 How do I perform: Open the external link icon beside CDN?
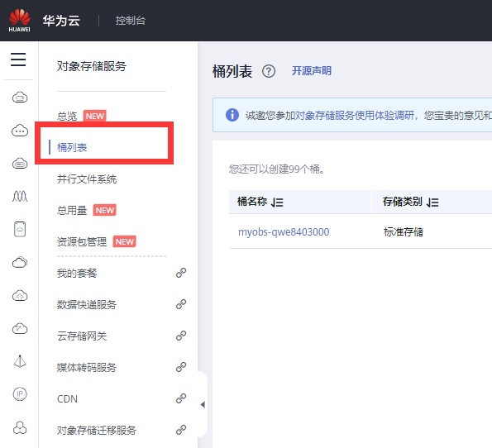pos(181,398)
